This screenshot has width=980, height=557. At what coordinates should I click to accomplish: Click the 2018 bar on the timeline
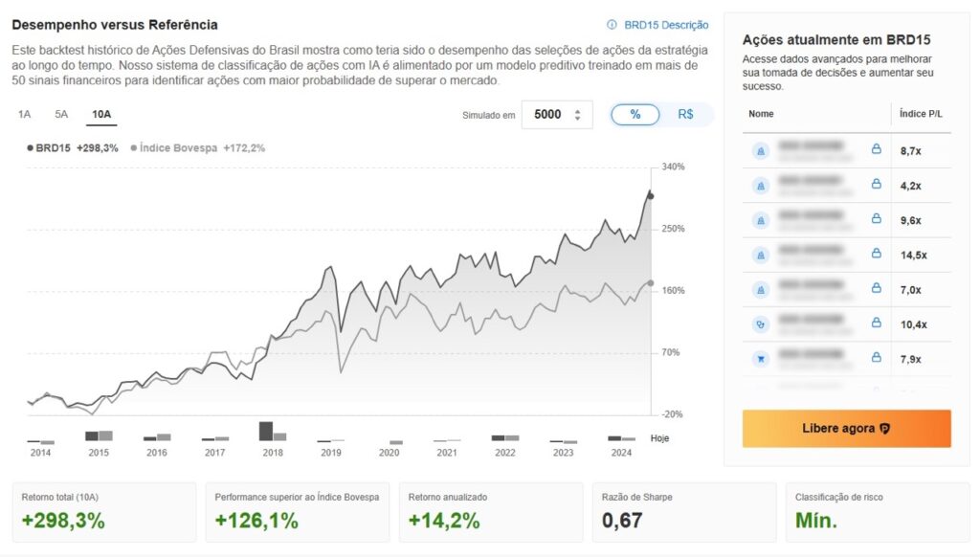273,432
